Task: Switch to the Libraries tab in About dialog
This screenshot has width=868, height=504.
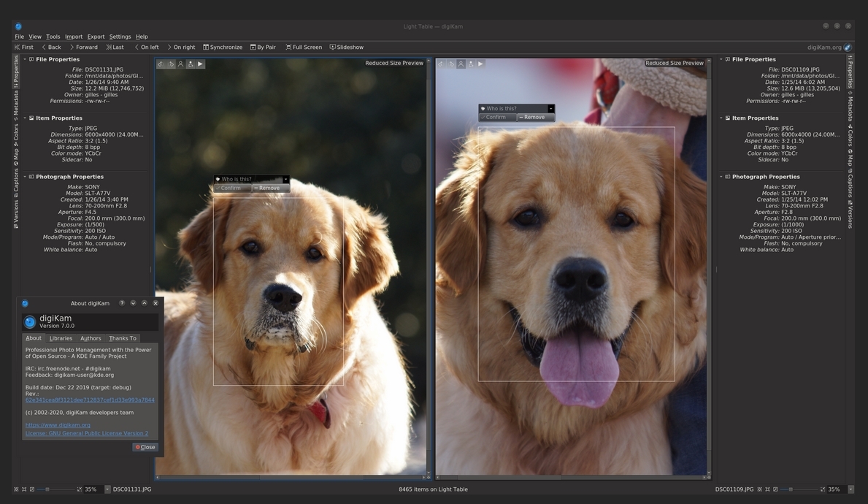Action: tap(61, 338)
